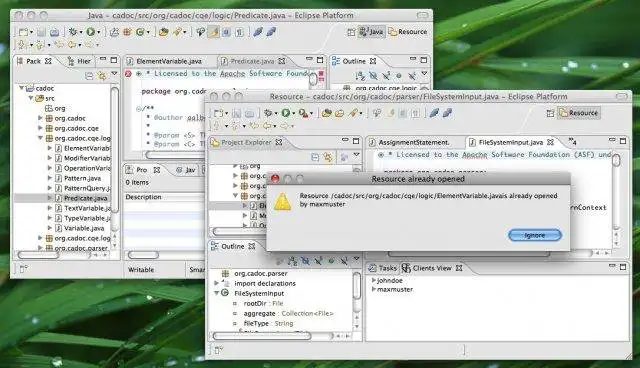The image size is (640, 368).
Task: Click the Debug bug icon in the Java window toolbar
Action: coord(73,31)
